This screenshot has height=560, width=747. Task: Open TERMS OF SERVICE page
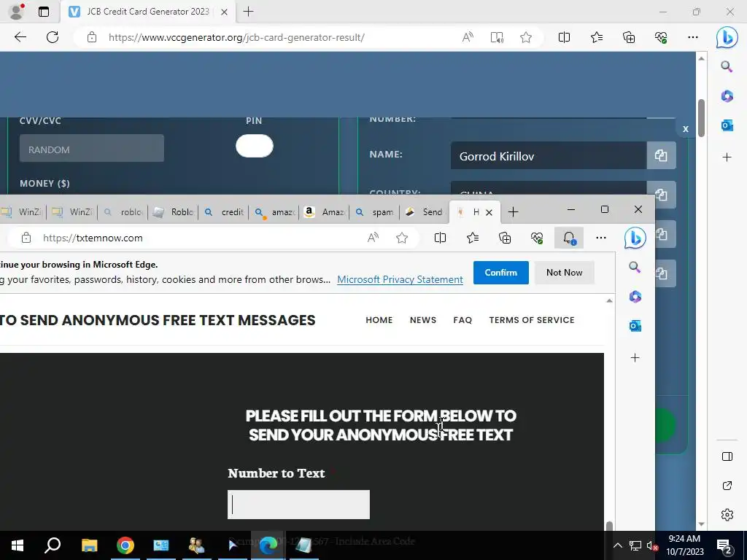[532, 320]
